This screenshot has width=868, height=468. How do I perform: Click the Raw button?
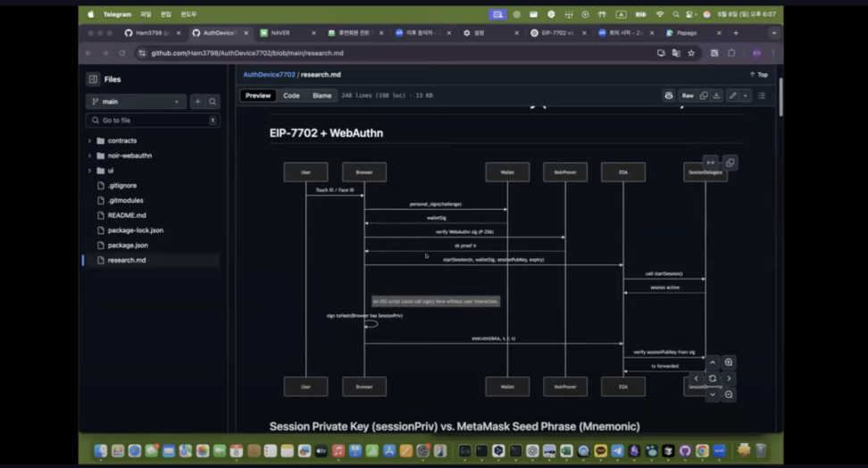pyautogui.click(x=688, y=96)
